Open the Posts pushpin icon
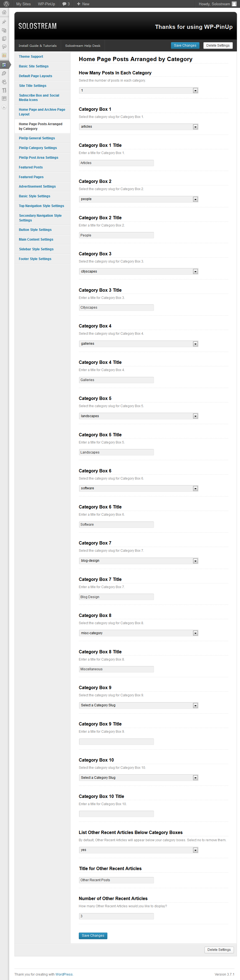240x980 pixels. [4, 22]
